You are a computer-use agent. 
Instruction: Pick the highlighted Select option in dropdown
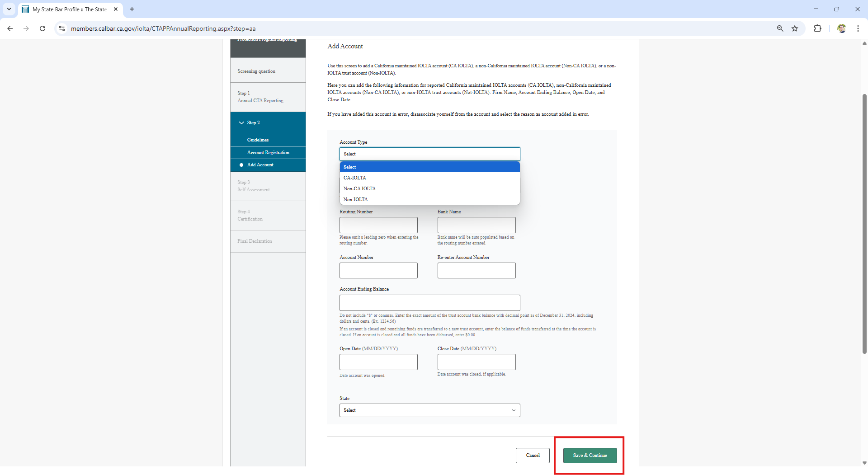[429, 167]
